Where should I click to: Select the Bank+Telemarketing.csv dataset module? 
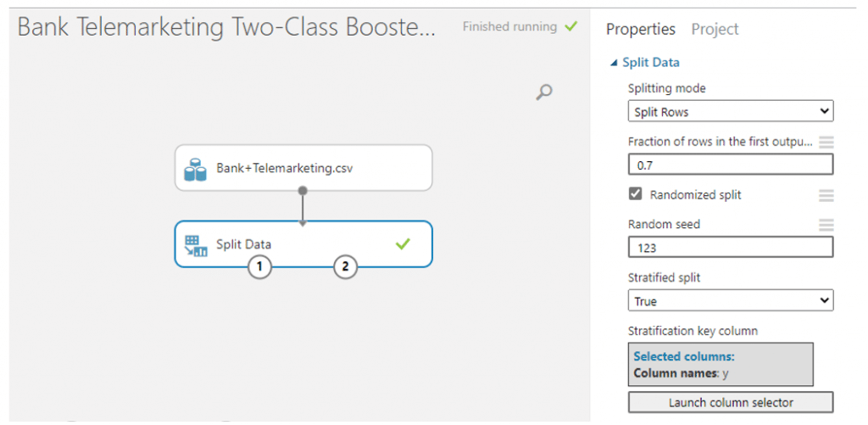point(303,168)
